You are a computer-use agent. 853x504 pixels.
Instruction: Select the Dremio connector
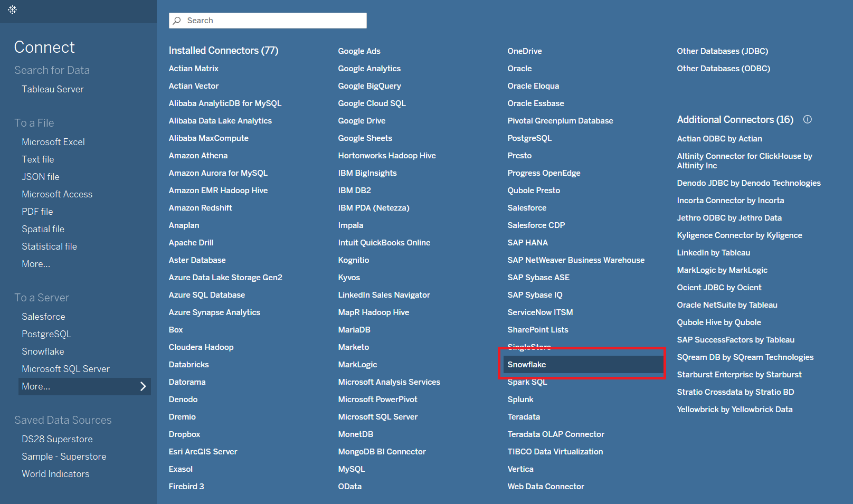coord(182,417)
